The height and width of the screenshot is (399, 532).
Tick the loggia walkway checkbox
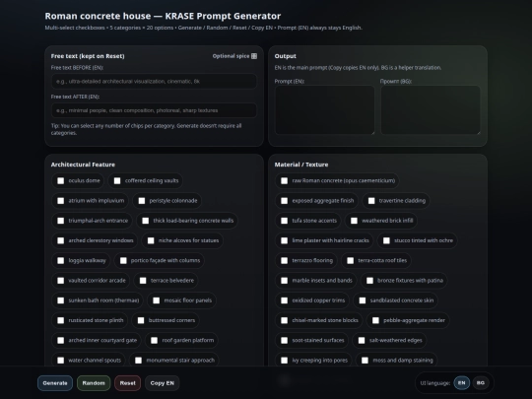point(61,260)
